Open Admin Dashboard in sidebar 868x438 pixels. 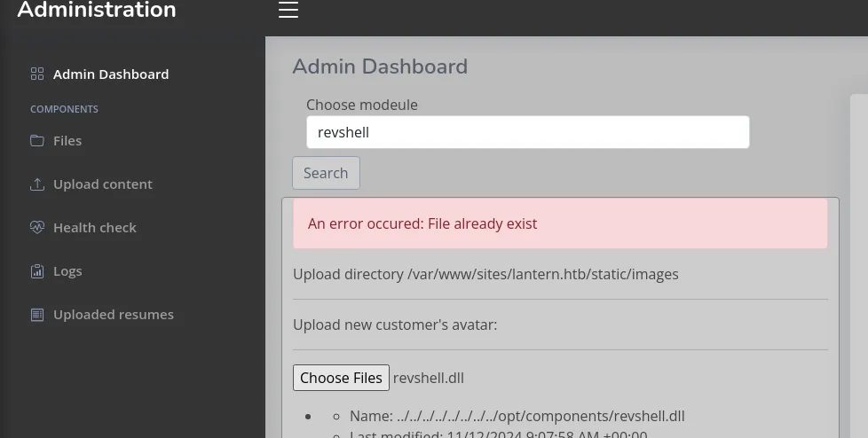[111, 74]
